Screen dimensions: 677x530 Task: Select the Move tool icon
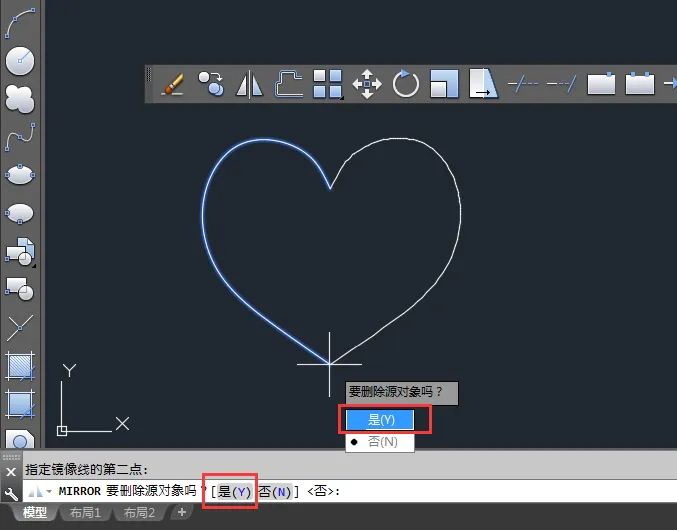click(x=367, y=84)
